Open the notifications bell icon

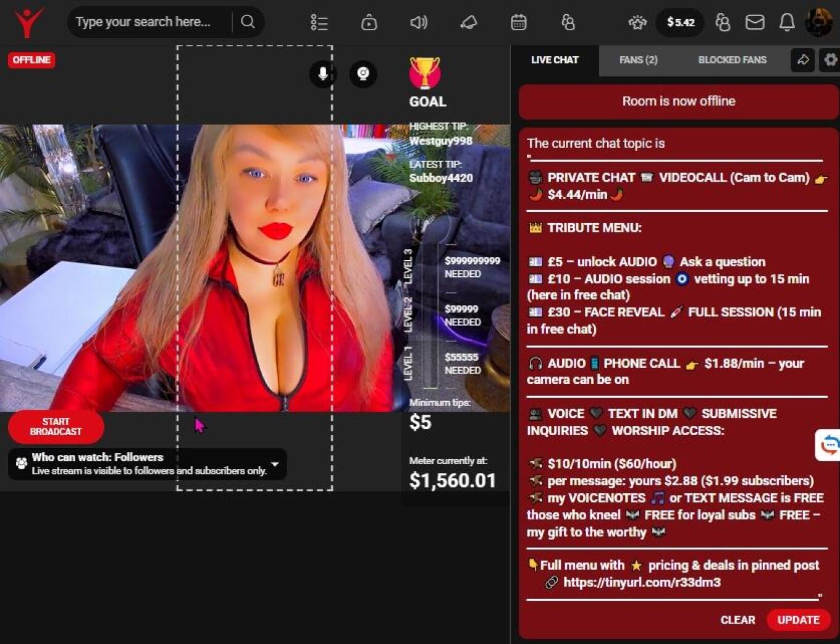coord(786,23)
